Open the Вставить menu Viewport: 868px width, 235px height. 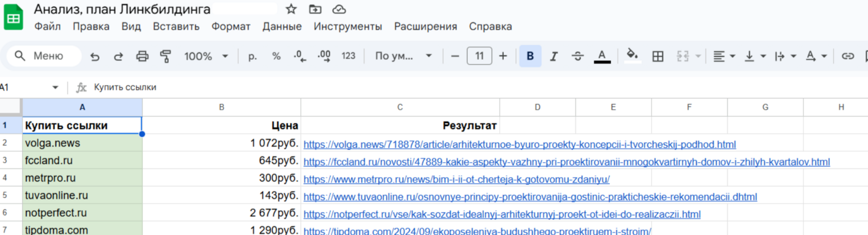coord(176,26)
